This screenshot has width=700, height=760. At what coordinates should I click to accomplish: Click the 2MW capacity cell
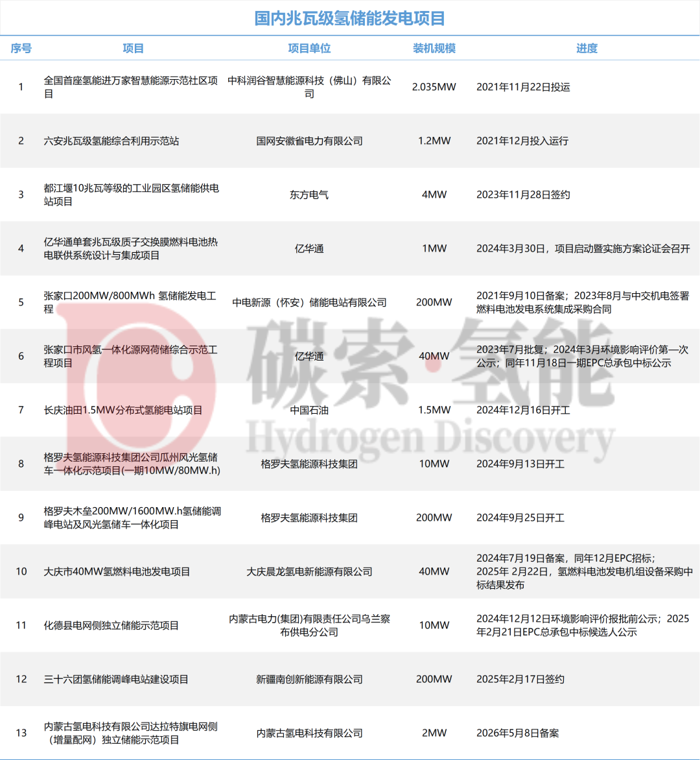(434, 733)
